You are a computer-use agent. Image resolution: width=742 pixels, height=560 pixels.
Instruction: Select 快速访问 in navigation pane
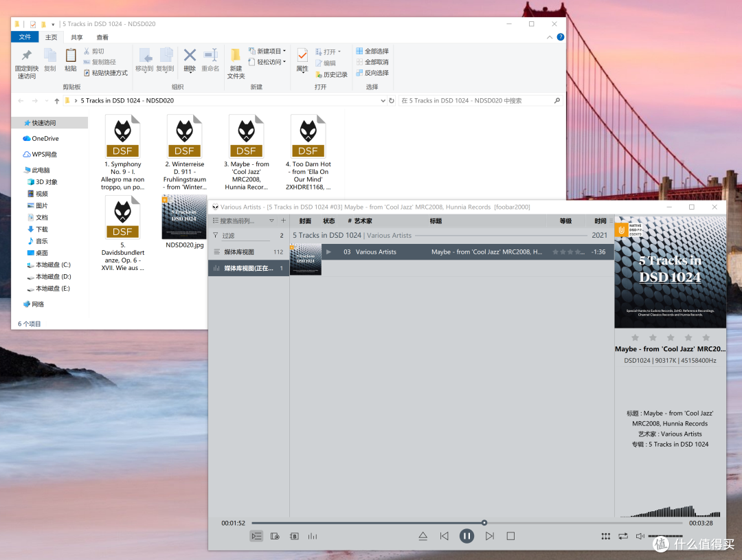pos(49,122)
